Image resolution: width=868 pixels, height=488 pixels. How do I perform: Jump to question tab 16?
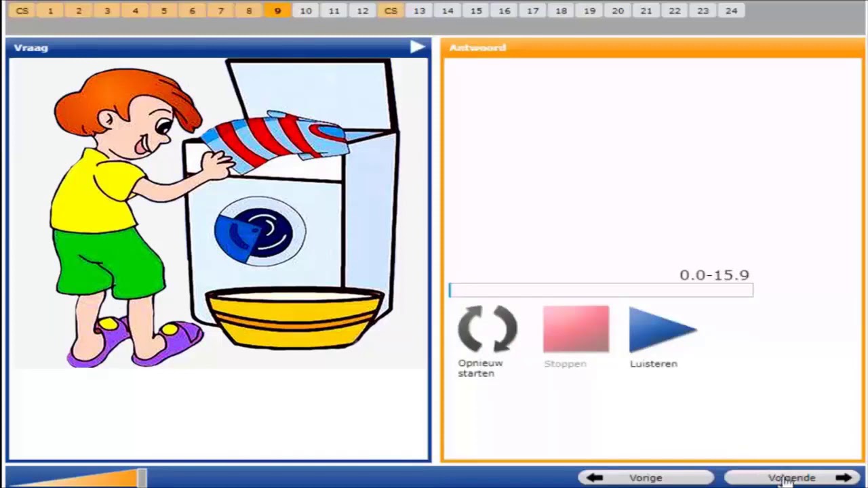coord(505,11)
